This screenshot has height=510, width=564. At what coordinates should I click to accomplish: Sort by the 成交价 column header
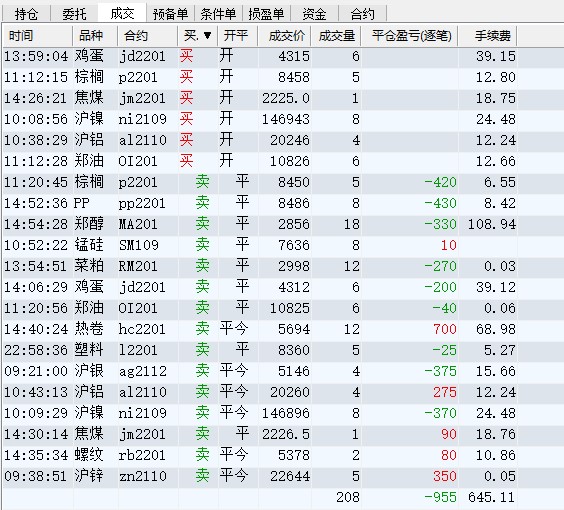pyautogui.click(x=285, y=36)
